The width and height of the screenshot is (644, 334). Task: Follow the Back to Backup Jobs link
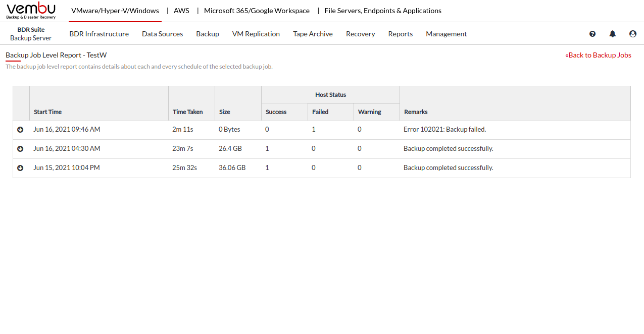tap(598, 55)
